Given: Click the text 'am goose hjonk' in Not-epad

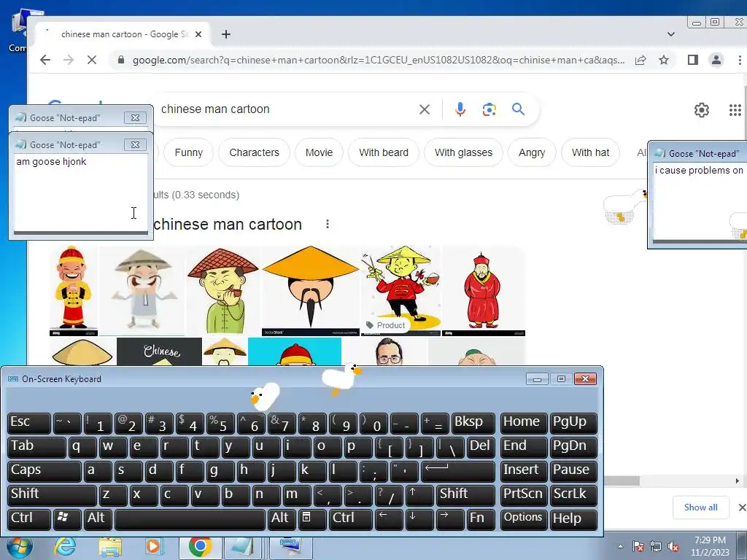Looking at the screenshot, I should tap(51, 161).
